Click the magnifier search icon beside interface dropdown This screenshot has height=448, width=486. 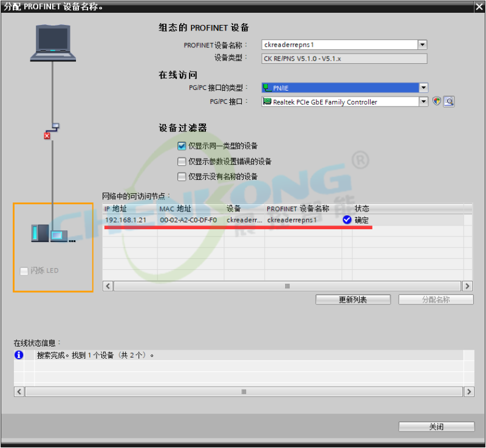pyautogui.click(x=449, y=102)
